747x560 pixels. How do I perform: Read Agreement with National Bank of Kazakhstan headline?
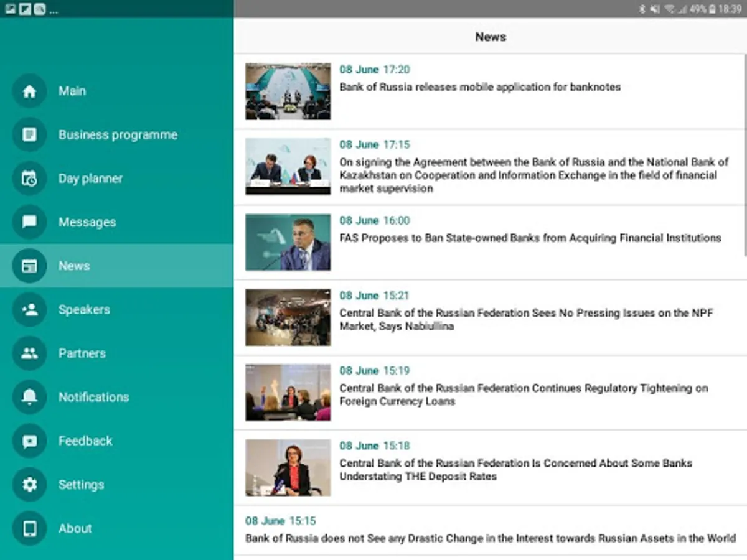534,175
